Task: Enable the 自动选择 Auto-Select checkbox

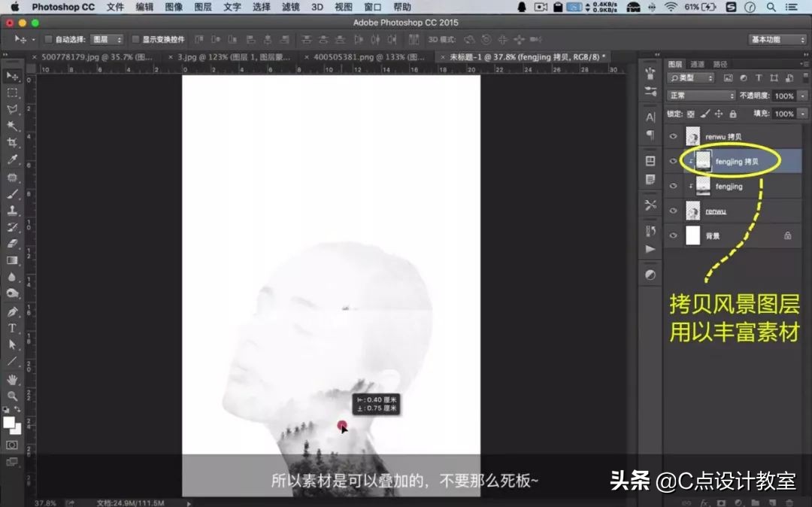Action: 47,39
